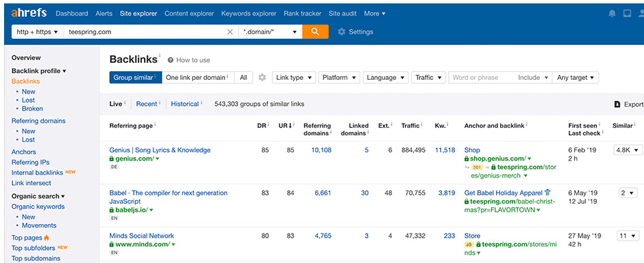Open Anchors in the sidebar
This screenshot has height=263, width=644.
click(x=24, y=152)
